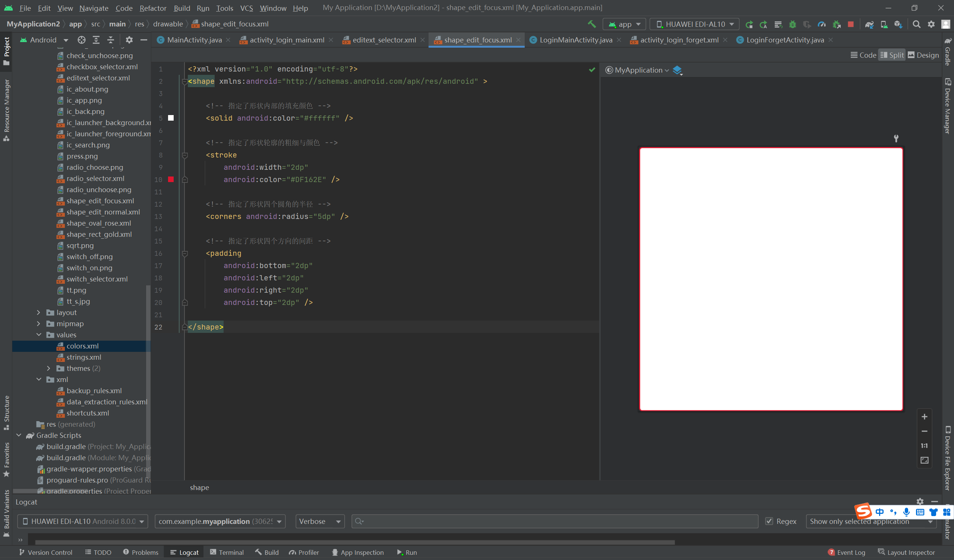
Task: Click the Logcat search input field
Action: [x=555, y=521]
